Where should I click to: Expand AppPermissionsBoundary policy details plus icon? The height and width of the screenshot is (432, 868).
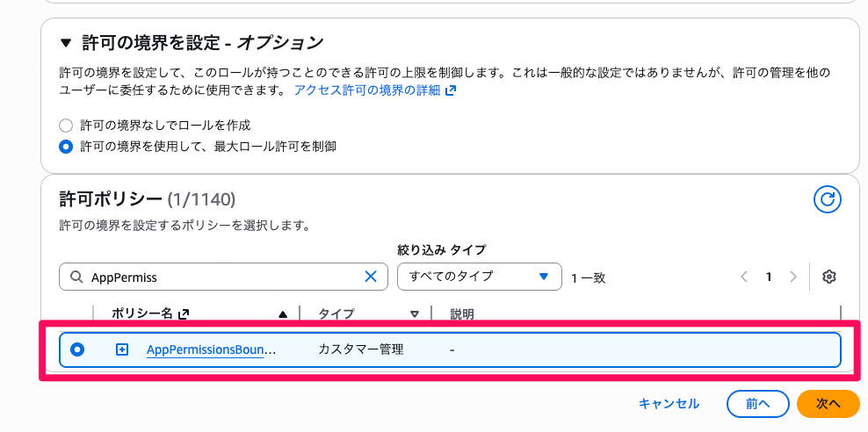[122, 349]
